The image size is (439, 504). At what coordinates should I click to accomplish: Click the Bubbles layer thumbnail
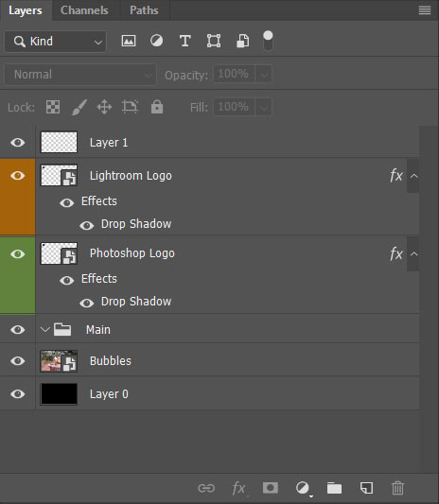(59, 361)
